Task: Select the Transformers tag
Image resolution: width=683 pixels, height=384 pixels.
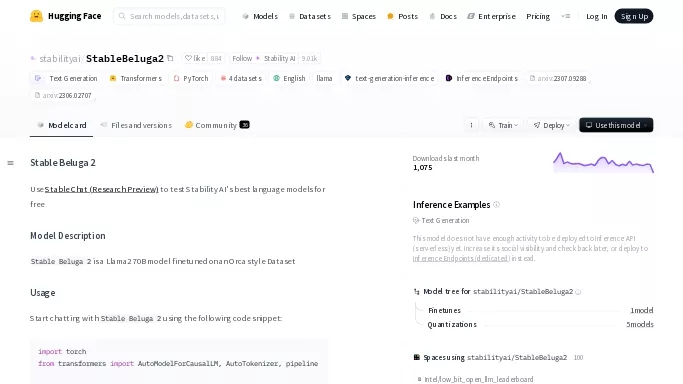Action: click(x=135, y=78)
